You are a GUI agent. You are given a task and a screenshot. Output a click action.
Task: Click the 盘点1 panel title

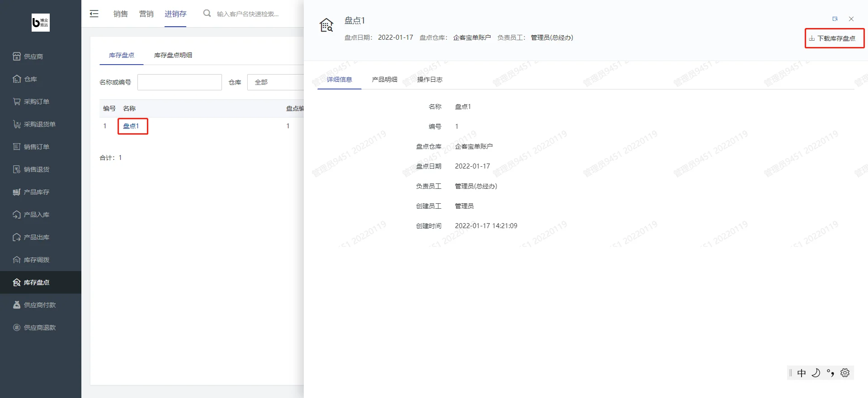pos(355,20)
